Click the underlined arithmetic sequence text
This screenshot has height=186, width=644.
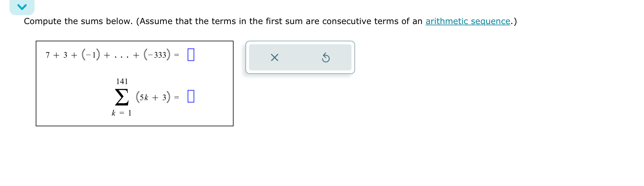click(x=467, y=21)
